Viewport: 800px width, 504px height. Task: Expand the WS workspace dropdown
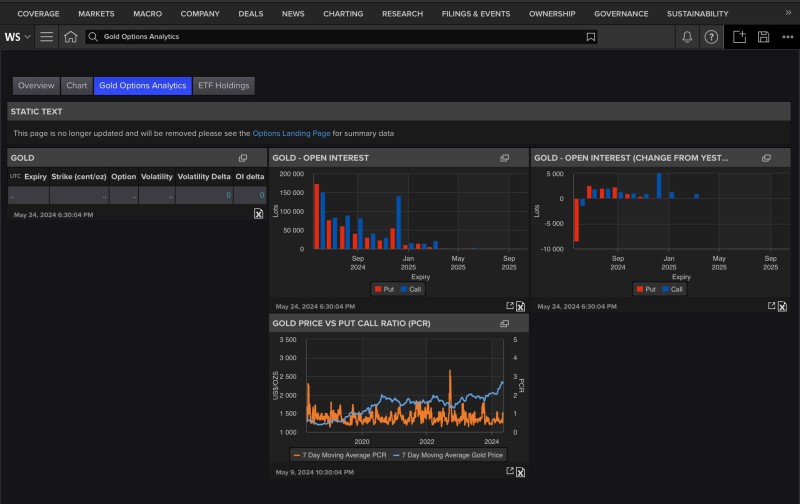pos(18,37)
